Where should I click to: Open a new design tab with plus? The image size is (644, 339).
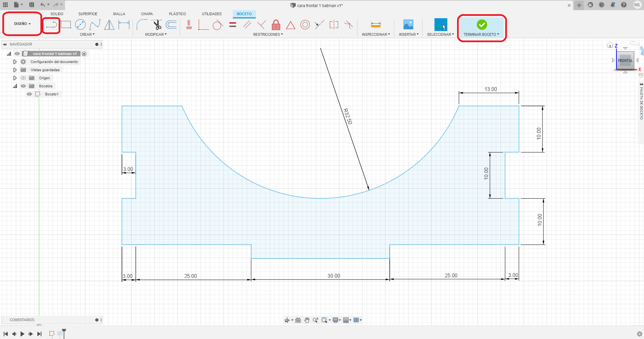point(579,5)
